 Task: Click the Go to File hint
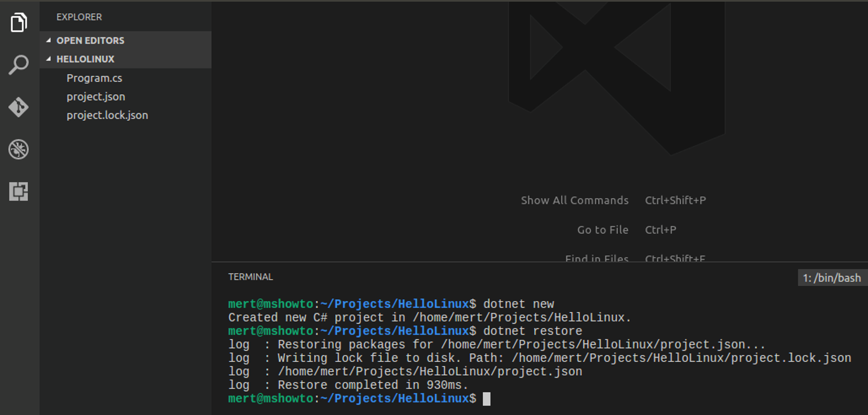click(602, 230)
